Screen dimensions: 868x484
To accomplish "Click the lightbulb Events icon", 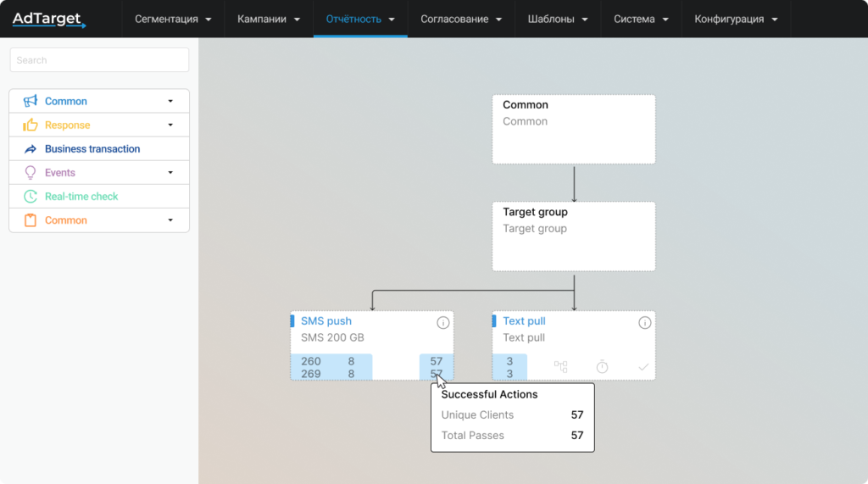I will tap(31, 173).
